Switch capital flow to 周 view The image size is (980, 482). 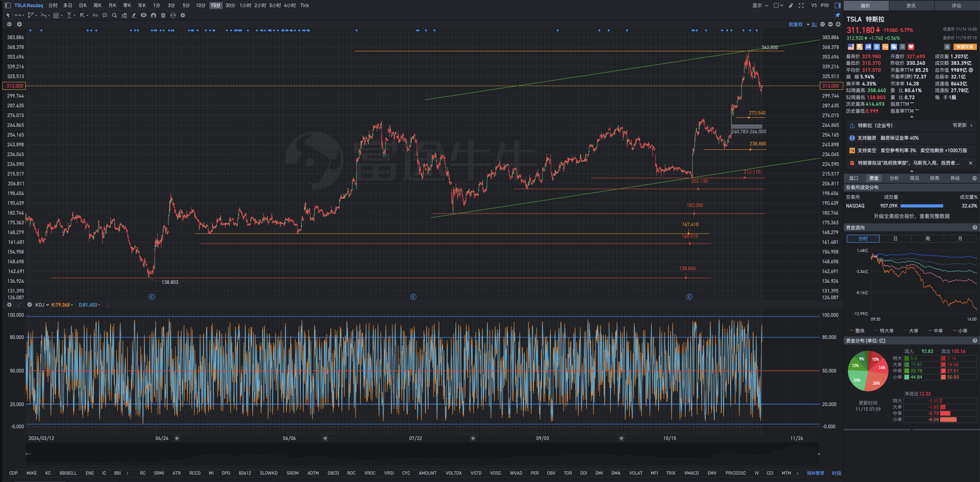pyautogui.click(x=928, y=239)
